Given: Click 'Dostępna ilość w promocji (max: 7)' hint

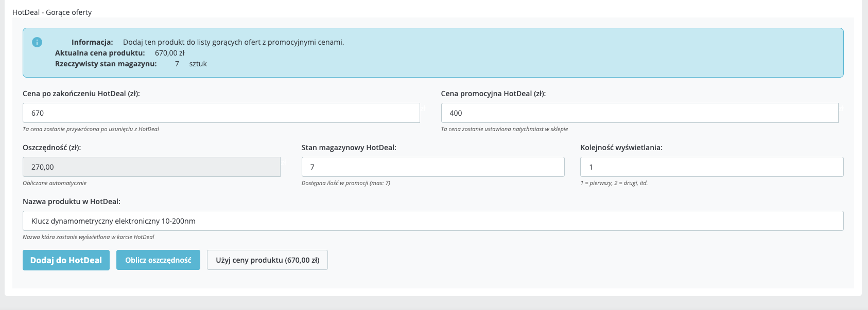Looking at the screenshot, I should pyautogui.click(x=346, y=183).
